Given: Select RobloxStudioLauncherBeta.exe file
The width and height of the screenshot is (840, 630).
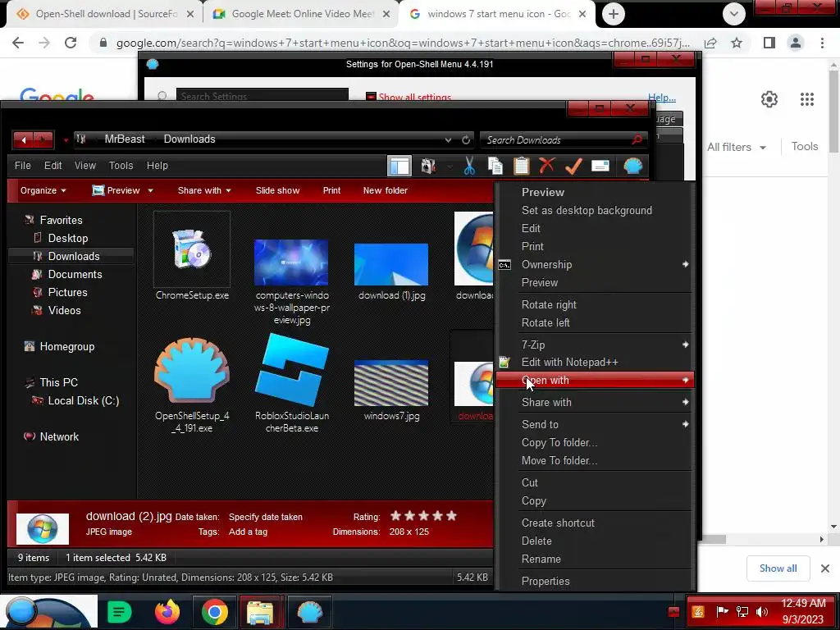Looking at the screenshot, I should pos(292,384).
